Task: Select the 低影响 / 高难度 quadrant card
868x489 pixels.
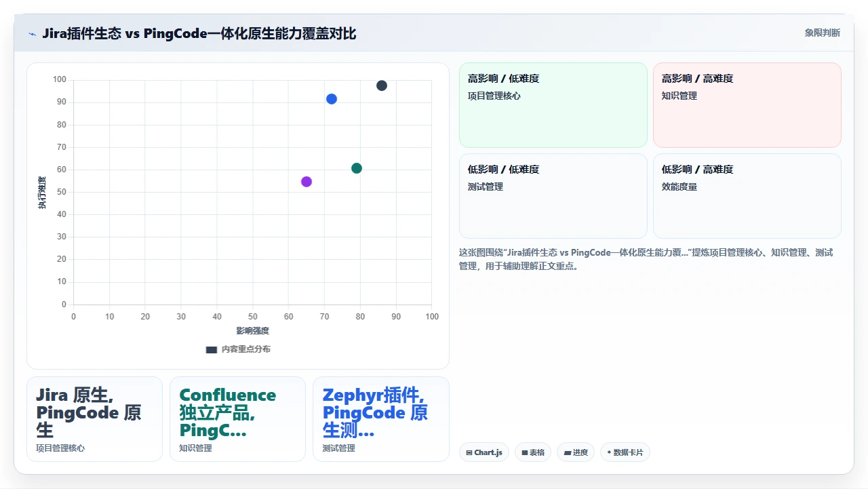Action: tap(747, 196)
